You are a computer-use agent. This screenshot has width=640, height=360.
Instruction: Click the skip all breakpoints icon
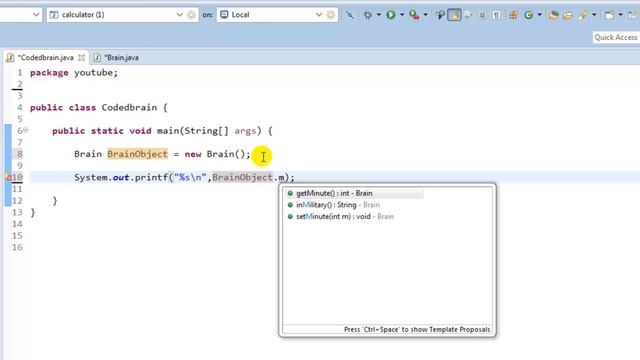(x=350, y=15)
